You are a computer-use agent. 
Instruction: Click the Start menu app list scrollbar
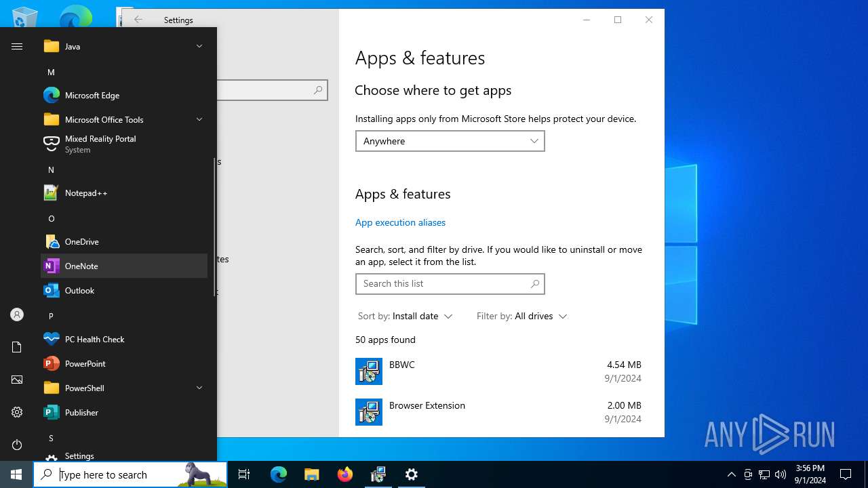pyautogui.click(x=214, y=227)
